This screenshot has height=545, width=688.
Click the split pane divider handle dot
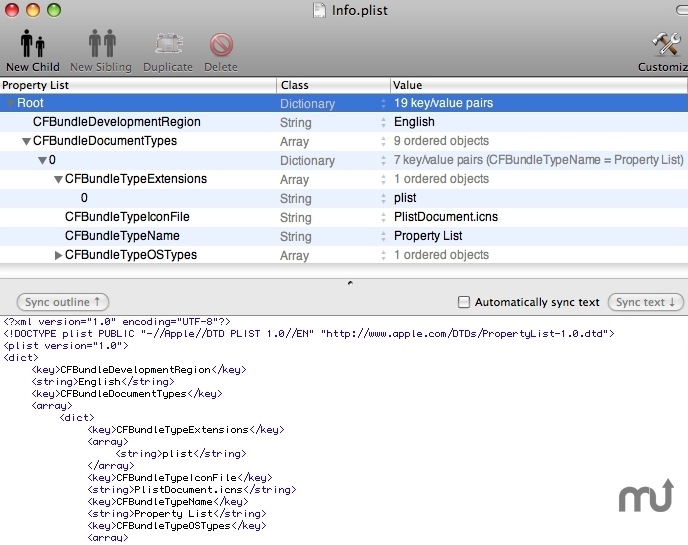tap(350, 283)
